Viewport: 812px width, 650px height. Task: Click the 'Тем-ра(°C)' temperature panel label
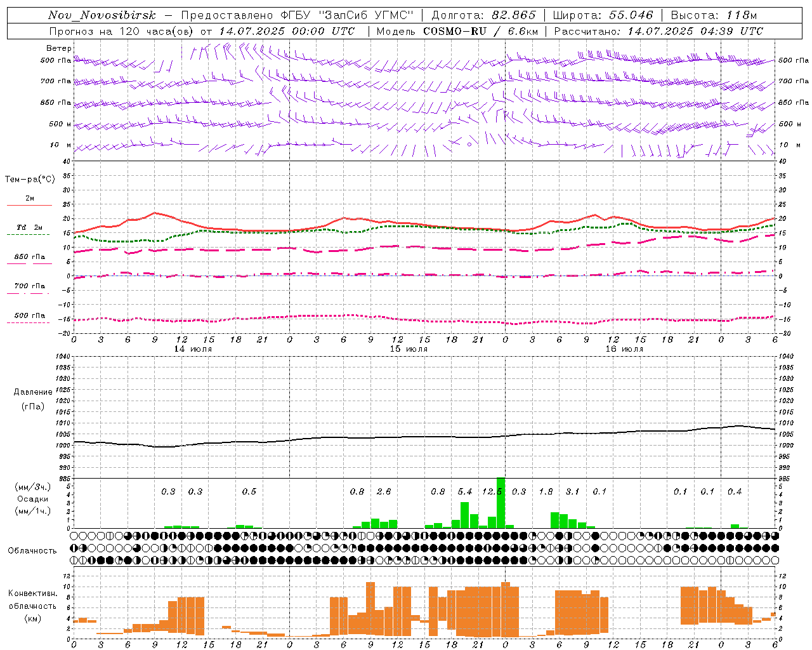[30, 180]
